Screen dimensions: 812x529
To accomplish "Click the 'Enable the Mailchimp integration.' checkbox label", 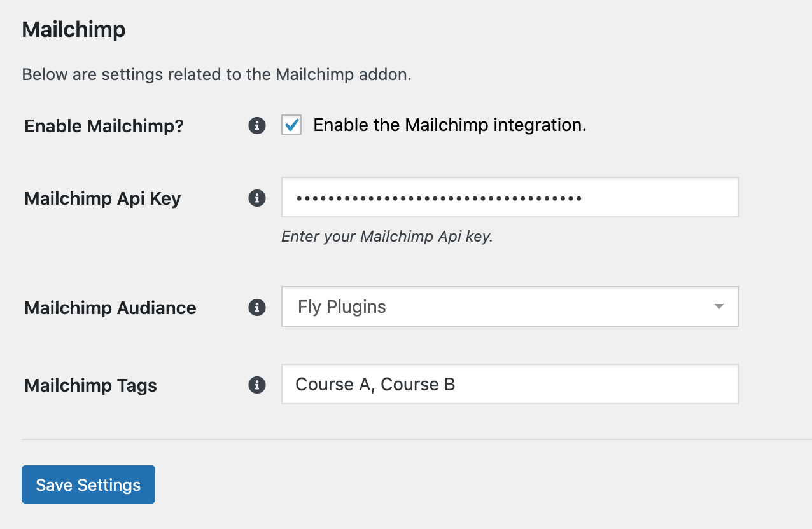I will [x=449, y=125].
